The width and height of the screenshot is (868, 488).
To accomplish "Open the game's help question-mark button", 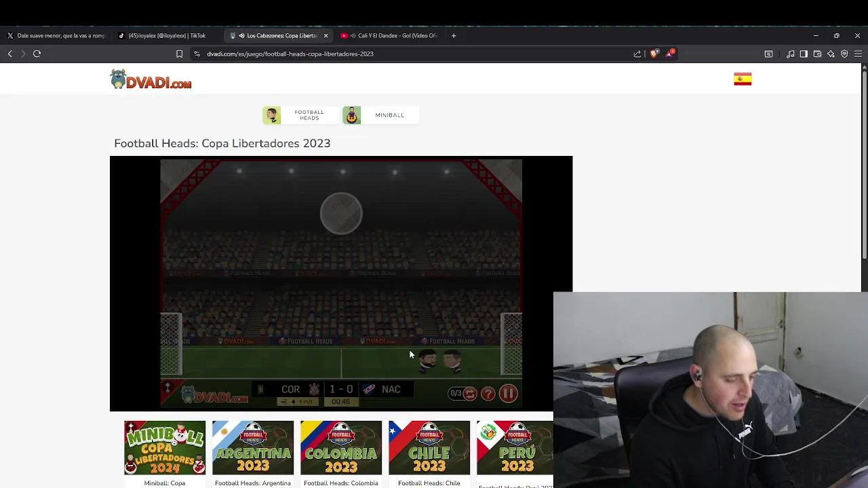I will point(488,394).
